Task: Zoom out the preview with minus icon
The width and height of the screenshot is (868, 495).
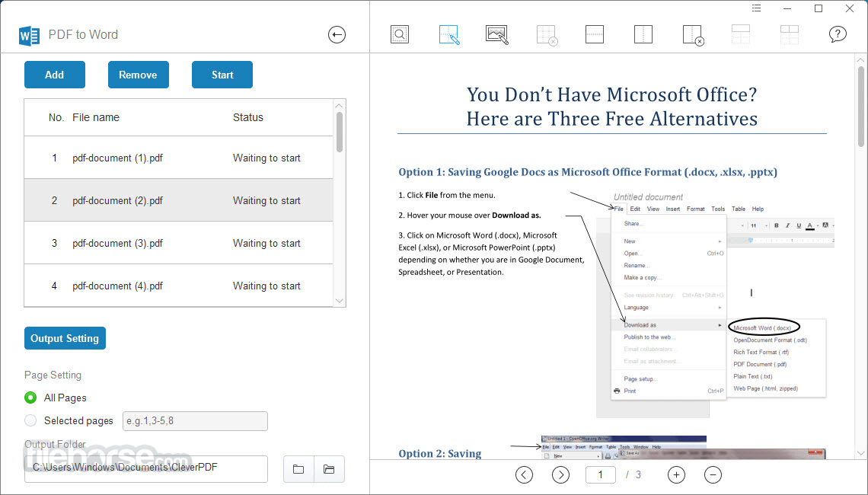Action: 713,474
